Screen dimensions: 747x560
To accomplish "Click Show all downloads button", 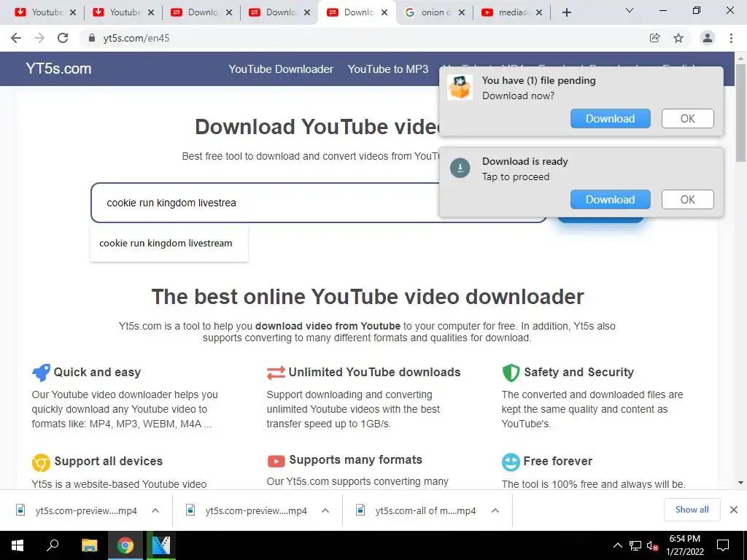I will (x=692, y=510).
